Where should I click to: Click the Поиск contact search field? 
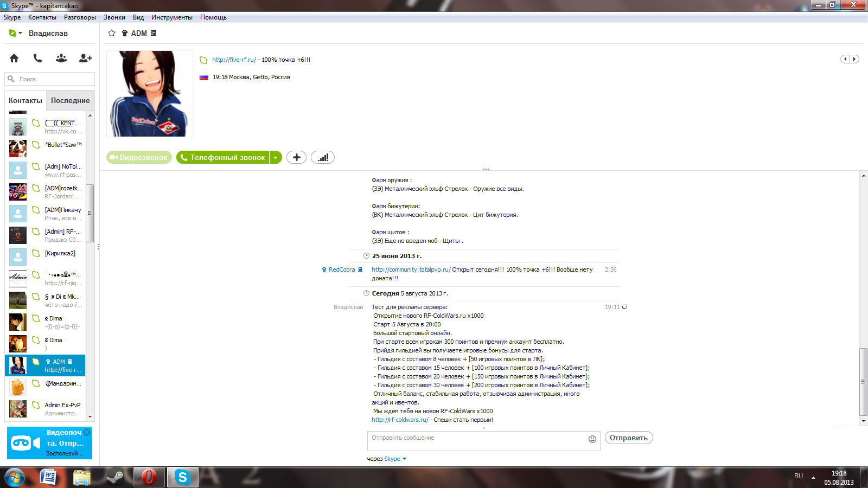pyautogui.click(x=50, y=79)
